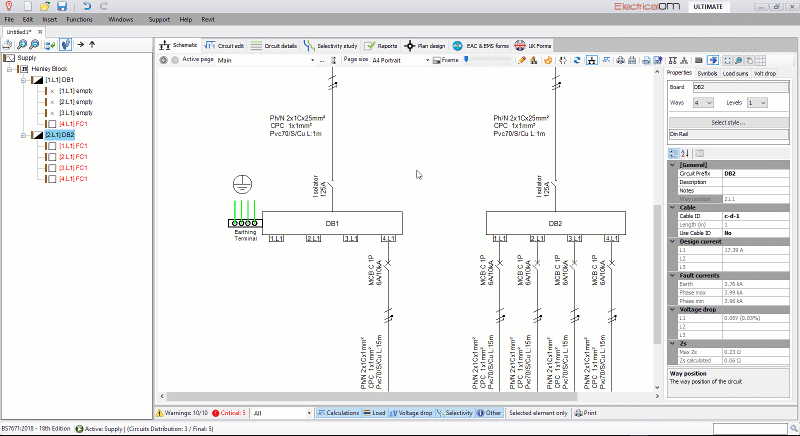
Task: Click the Select style... button
Action: pos(729,122)
